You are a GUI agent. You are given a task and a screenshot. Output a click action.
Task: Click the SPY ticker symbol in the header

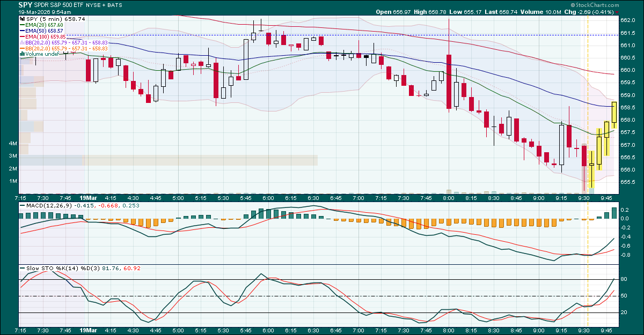click(x=26, y=4)
